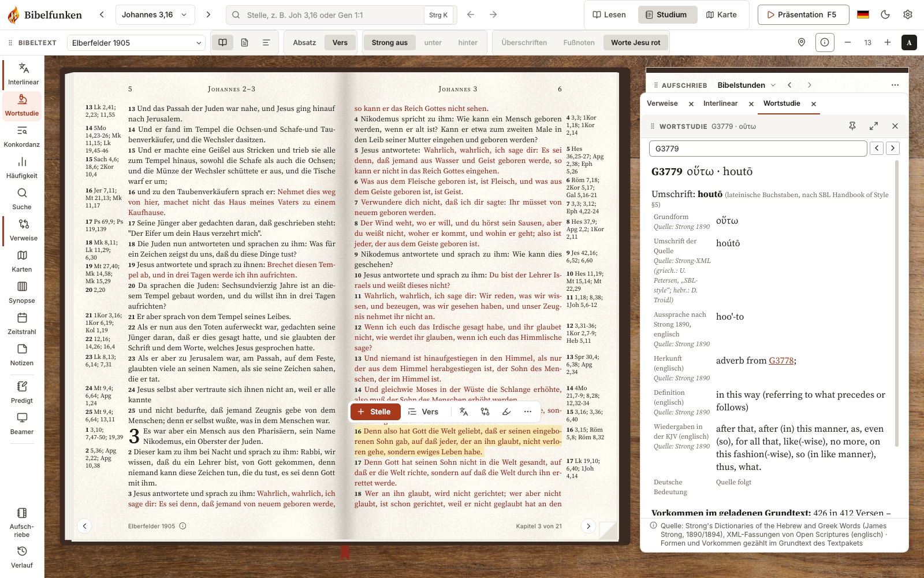
Task: Switch to the Karte mode
Action: click(721, 14)
